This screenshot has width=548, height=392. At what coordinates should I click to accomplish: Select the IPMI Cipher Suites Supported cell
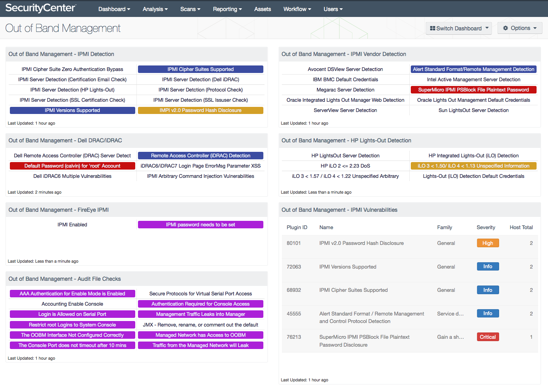(x=201, y=69)
